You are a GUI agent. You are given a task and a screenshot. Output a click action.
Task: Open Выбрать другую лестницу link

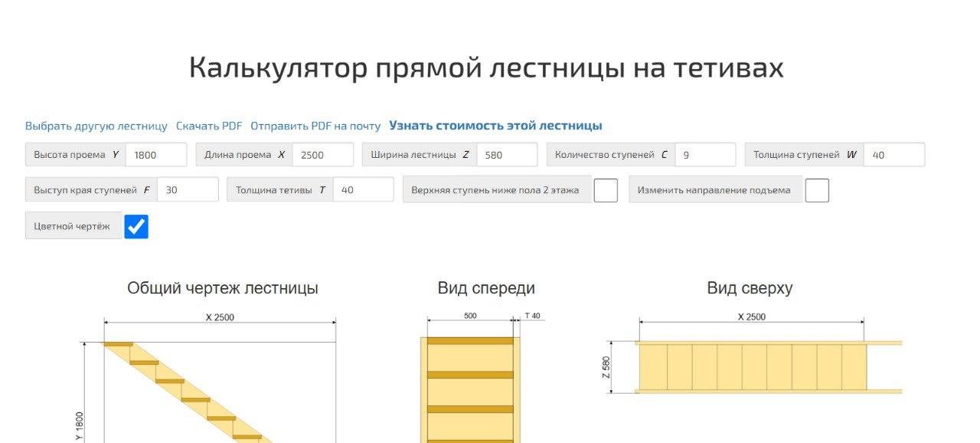(96, 125)
